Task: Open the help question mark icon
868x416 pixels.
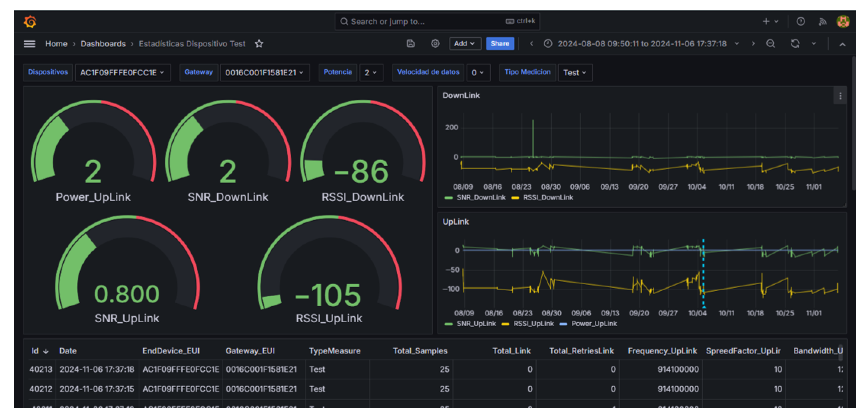Action: click(x=801, y=22)
